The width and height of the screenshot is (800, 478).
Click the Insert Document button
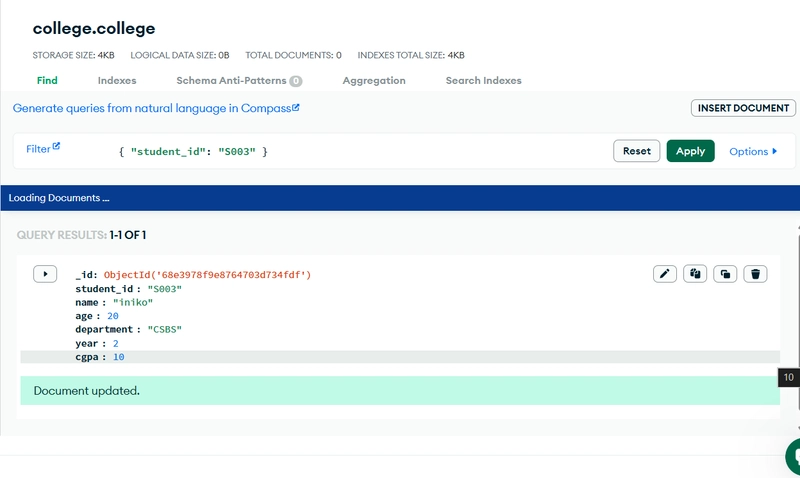[742, 108]
